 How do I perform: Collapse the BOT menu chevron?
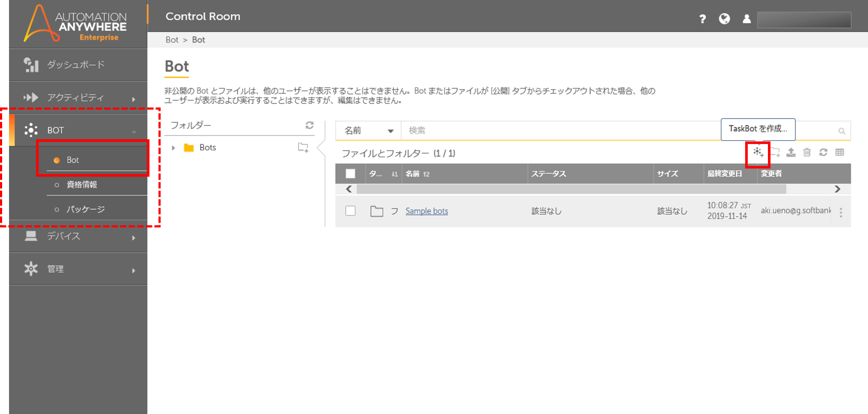pyautogui.click(x=134, y=132)
